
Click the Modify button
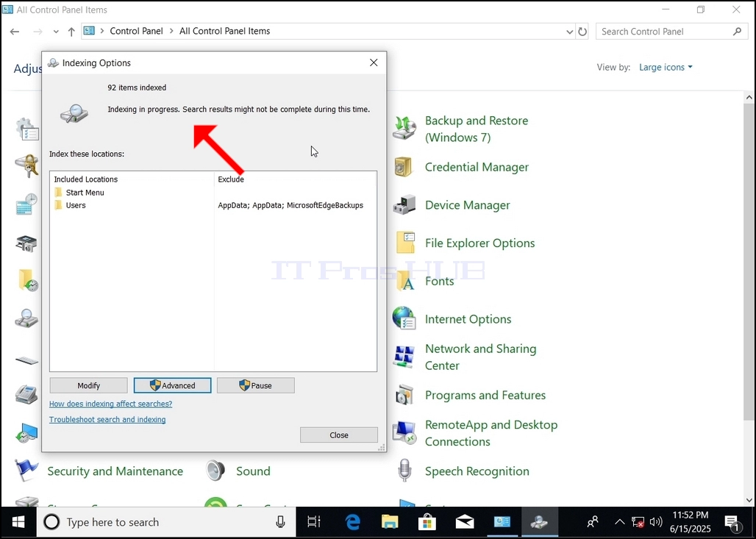tap(89, 385)
